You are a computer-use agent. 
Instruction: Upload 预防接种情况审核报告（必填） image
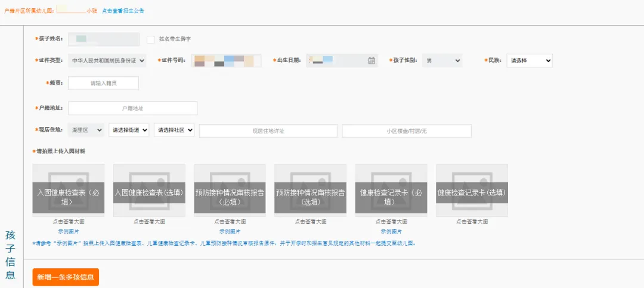tap(230, 190)
